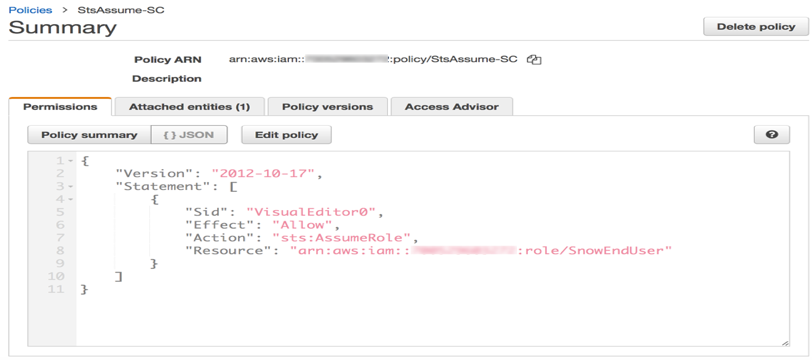Image resolution: width=812 pixels, height=360 pixels.
Task: Click the Delete policy button
Action: tap(756, 26)
